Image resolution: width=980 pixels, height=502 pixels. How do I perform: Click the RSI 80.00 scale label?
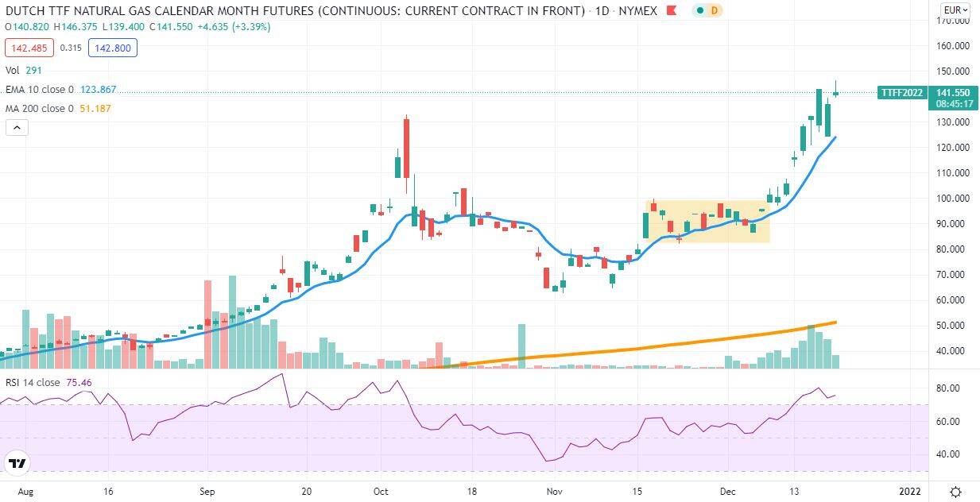950,388
